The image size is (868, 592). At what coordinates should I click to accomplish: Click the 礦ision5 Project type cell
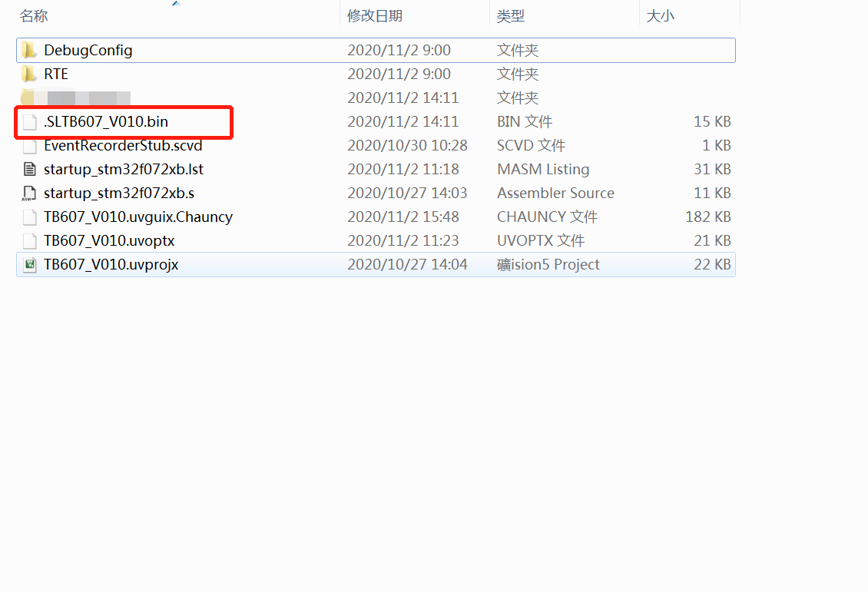[x=548, y=264]
